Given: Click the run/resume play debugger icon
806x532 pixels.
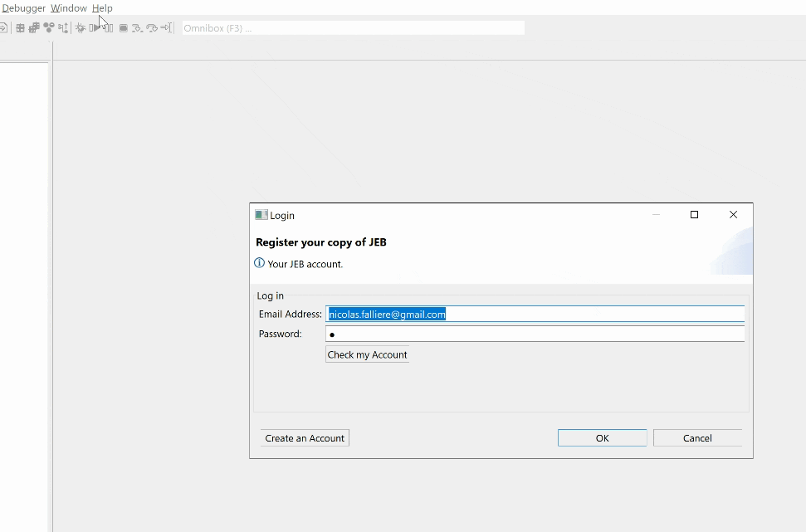Looking at the screenshot, I should pyautogui.click(x=95, y=27).
